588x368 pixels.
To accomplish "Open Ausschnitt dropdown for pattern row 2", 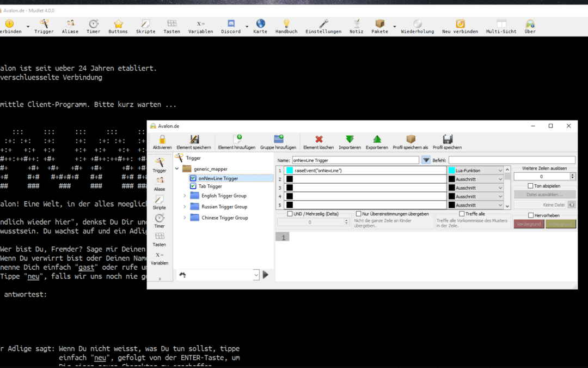I will tap(475, 179).
